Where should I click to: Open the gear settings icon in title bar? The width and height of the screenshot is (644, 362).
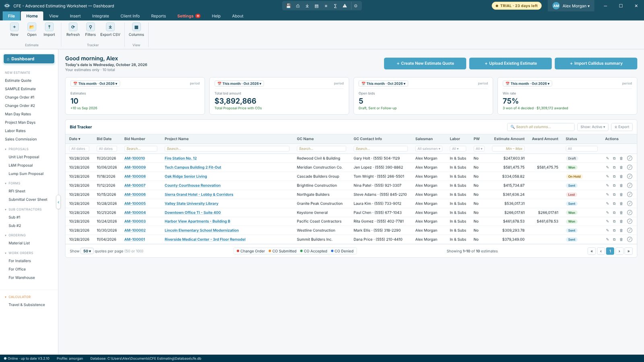pos(356,6)
